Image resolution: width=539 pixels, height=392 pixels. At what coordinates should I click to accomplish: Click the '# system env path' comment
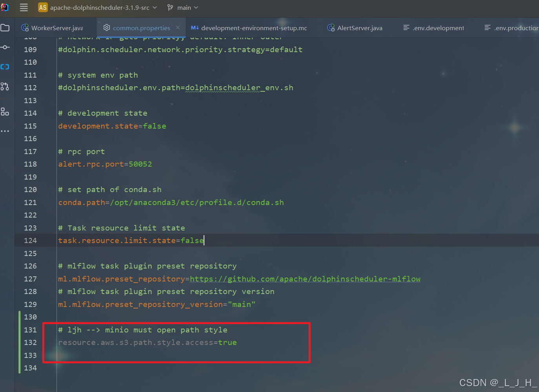pyautogui.click(x=98, y=75)
